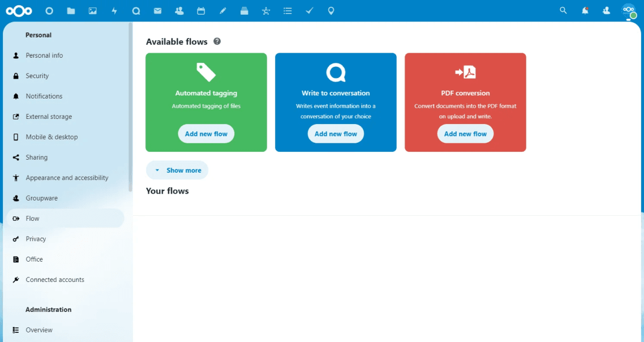Open the Files app folder icon
644x342 pixels.
[71, 11]
